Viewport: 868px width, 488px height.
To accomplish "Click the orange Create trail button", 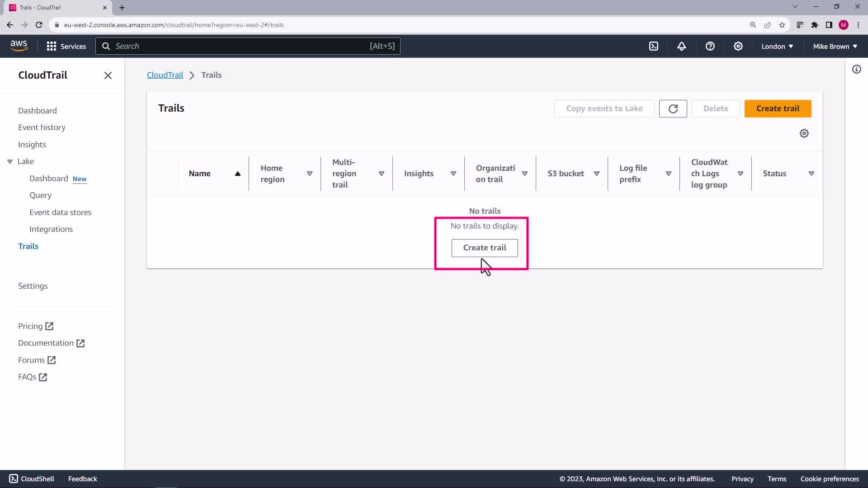I will (778, 108).
